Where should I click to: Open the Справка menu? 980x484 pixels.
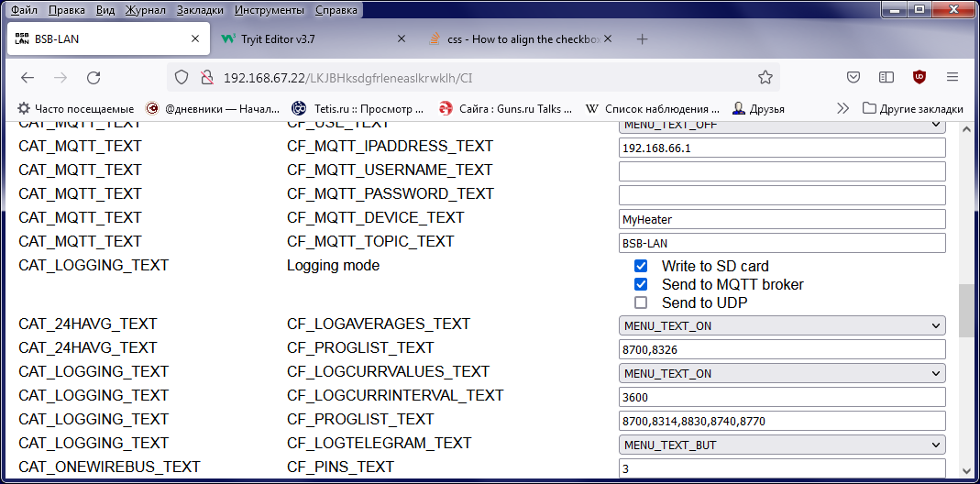point(336,10)
